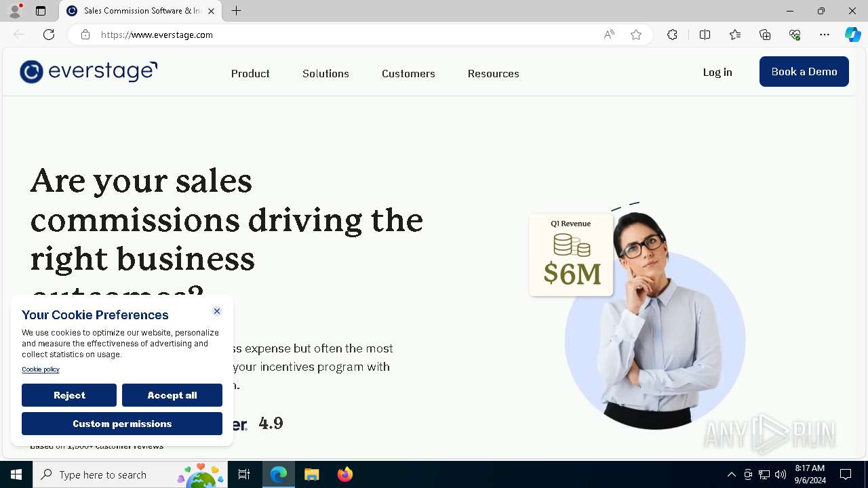
Task: Open the Solutions menu
Action: [x=325, y=73]
